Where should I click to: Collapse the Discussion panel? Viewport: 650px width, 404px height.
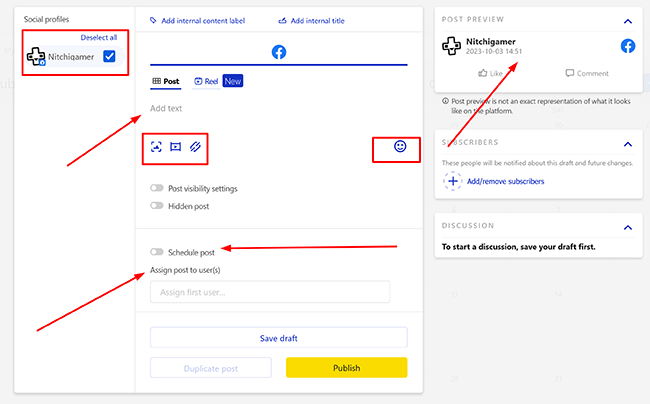[x=627, y=226]
